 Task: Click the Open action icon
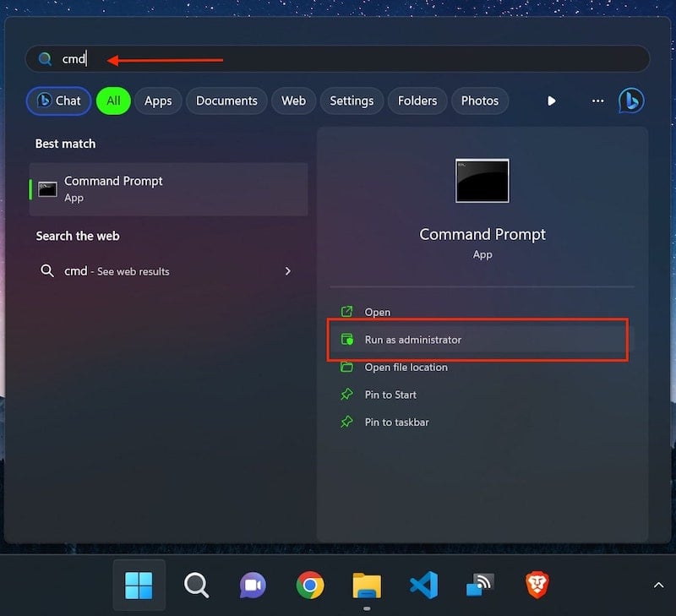(346, 311)
